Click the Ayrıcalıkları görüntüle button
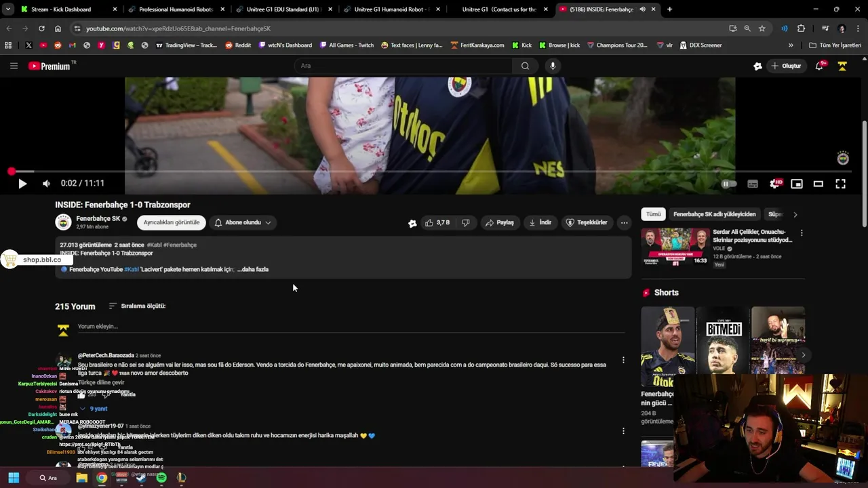The image size is (868, 488). click(x=172, y=222)
